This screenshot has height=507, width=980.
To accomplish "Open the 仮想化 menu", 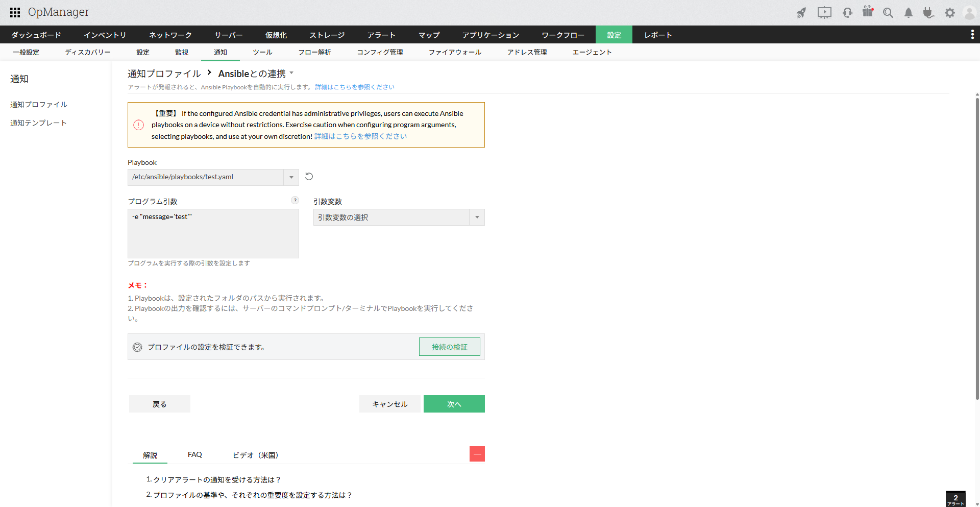I will [x=276, y=35].
